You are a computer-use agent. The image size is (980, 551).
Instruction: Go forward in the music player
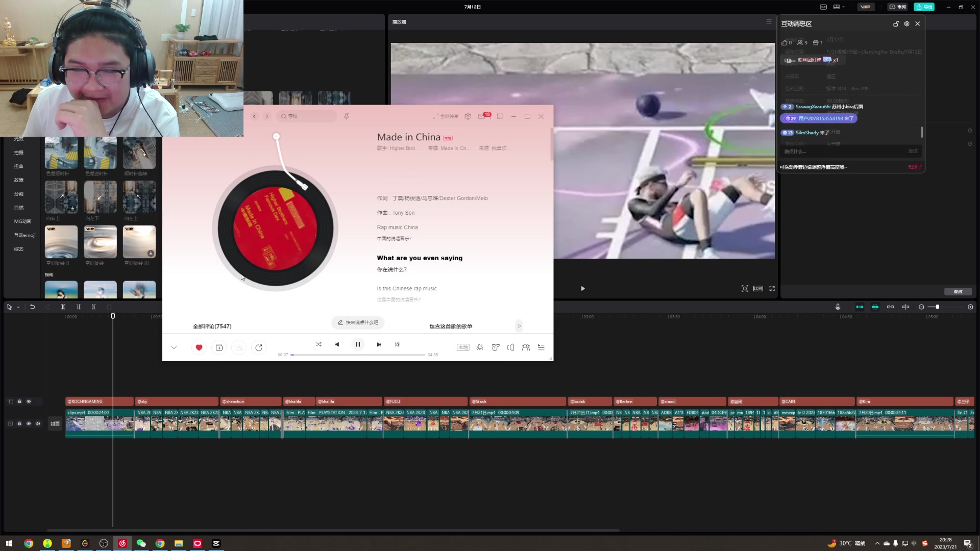[x=266, y=116]
